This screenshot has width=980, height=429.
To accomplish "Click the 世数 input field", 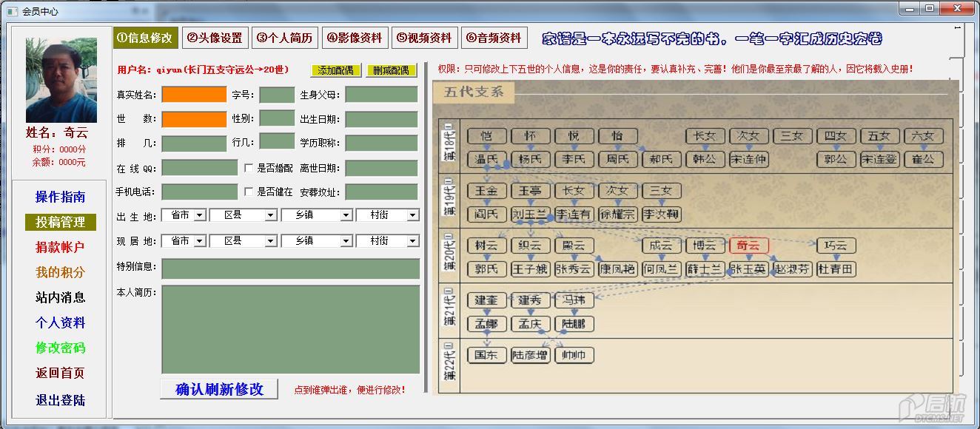I will (194, 119).
